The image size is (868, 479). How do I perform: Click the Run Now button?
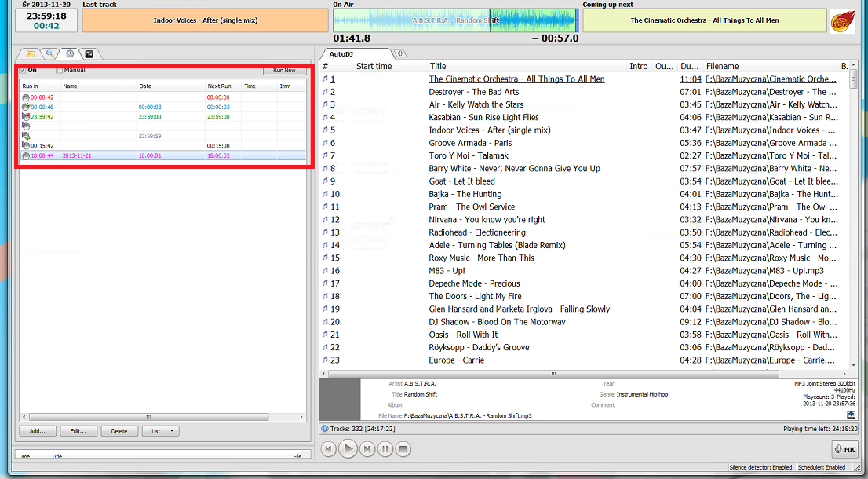(285, 71)
